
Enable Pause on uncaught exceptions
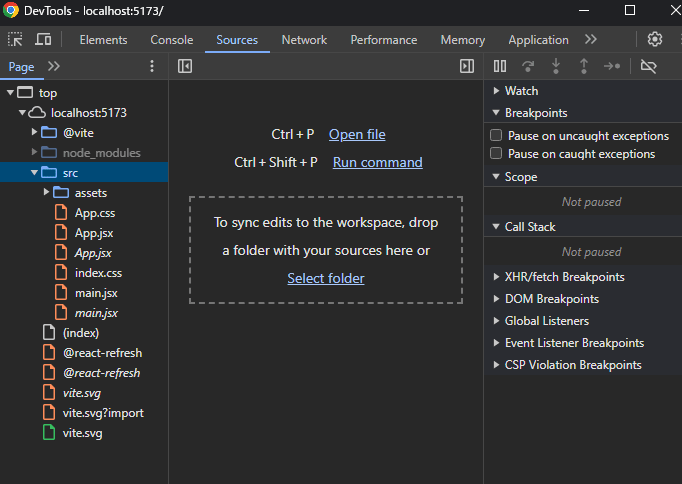[496, 135]
